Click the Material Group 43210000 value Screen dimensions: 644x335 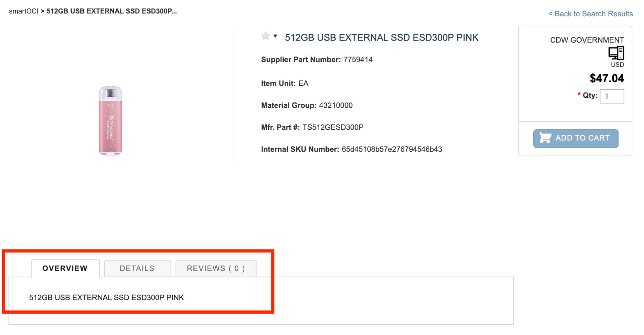336,105
